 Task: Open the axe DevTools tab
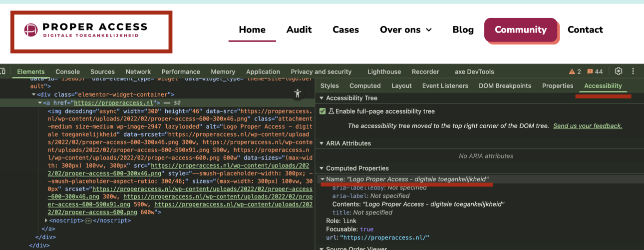[474, 71]
